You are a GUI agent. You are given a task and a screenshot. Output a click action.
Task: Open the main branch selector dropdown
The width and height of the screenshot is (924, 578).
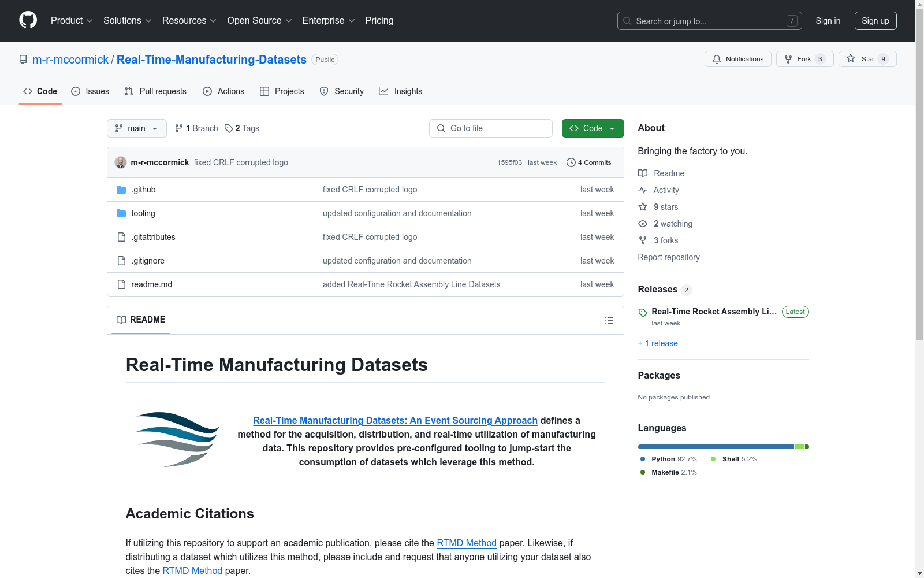click(137, 128)
